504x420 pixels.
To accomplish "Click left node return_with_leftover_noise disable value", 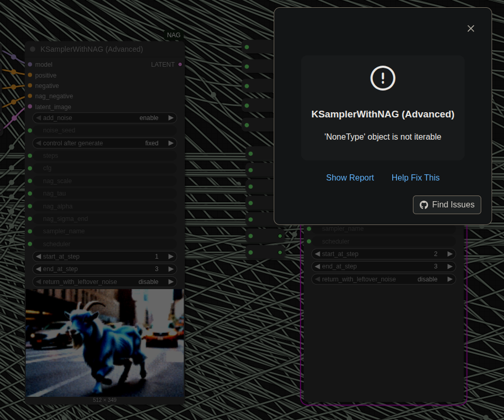I will pos(148,282).
